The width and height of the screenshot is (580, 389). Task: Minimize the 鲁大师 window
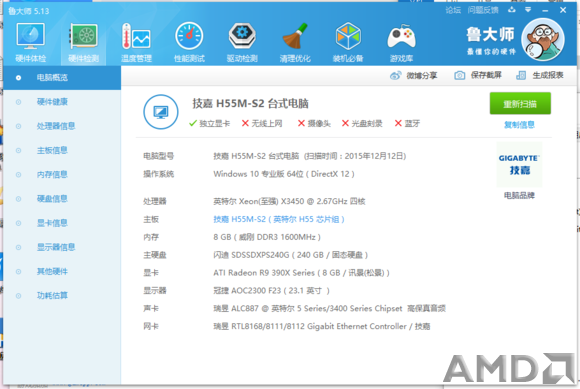545,10
